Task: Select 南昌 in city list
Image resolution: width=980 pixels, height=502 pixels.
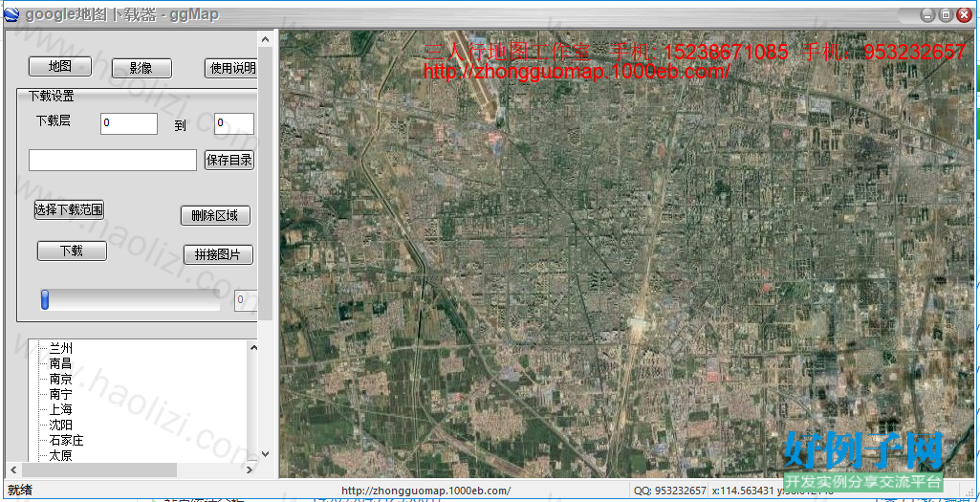Action: click(x=60, y=363)
